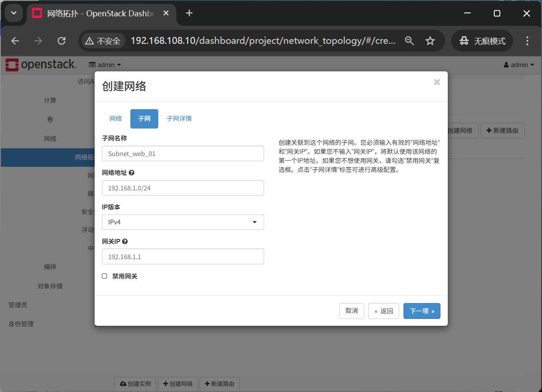Open a new browser tab
542x392 pixels.
coord(189,13)
